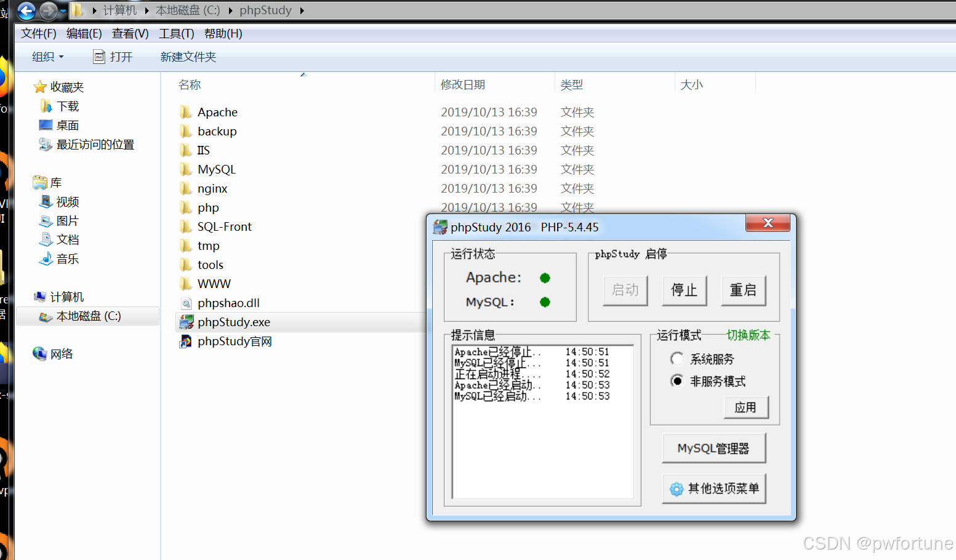Click the 'Apache已经停止' log line
The width and height of the screenshot is (956, 560).
532,352
